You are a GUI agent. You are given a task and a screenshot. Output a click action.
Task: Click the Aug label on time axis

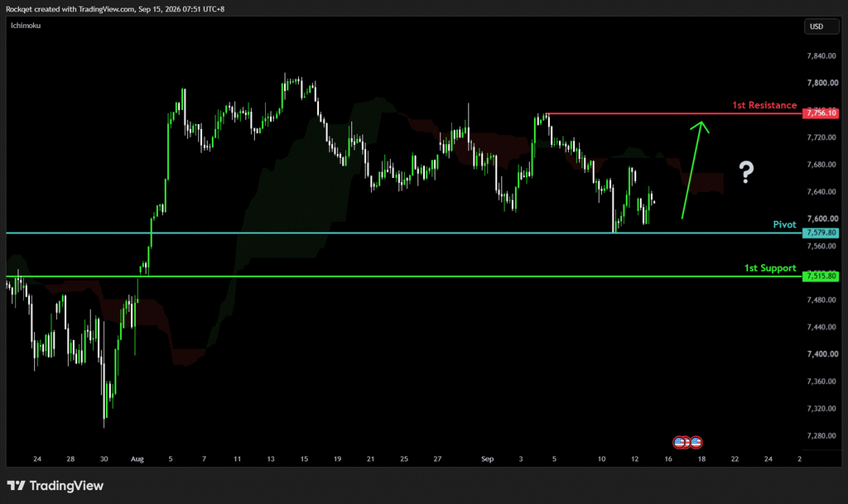[x=137, y=459]
